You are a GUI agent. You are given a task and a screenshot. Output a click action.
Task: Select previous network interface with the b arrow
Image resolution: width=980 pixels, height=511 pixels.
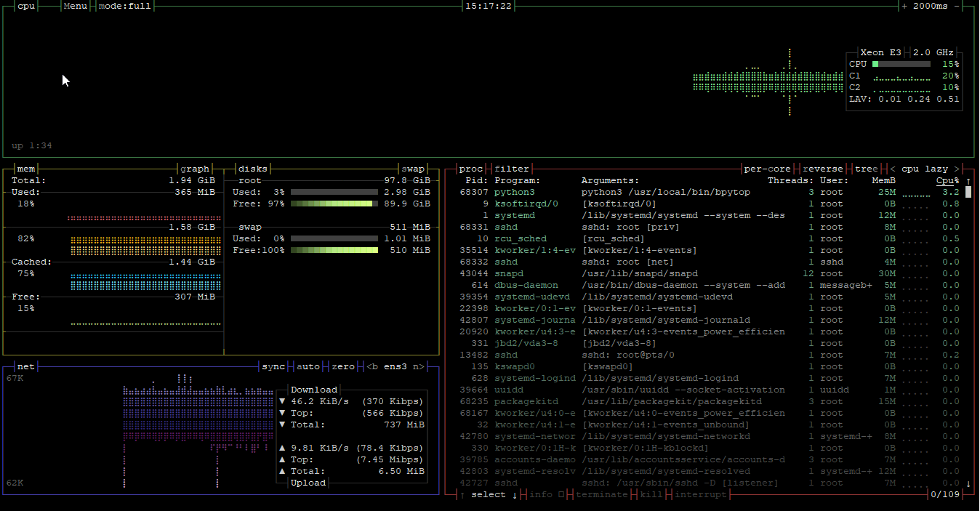pyautogui.click(x=372, y=366)
